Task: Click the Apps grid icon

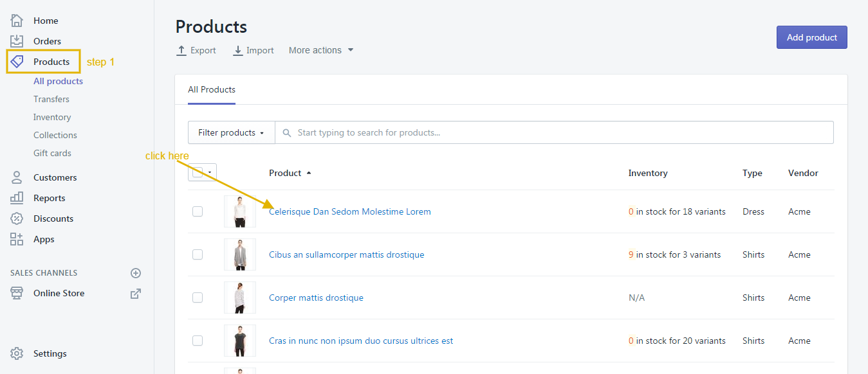Action: (x=17, y=239)
